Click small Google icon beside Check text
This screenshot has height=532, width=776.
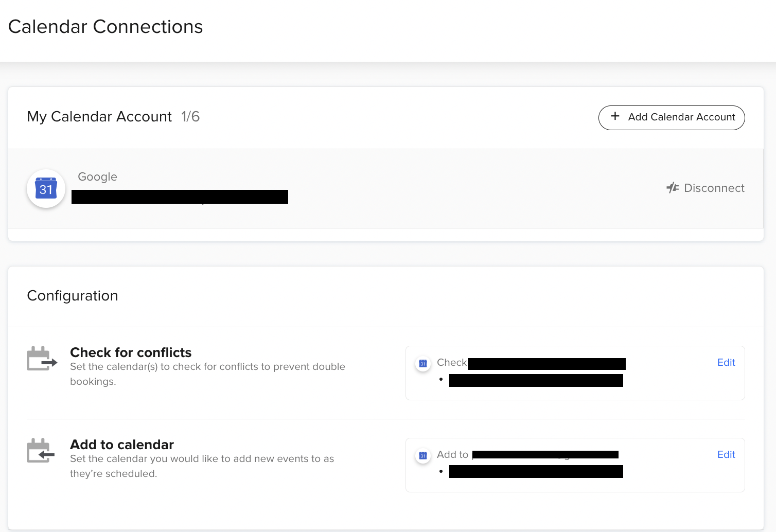[x=423, y=363]
